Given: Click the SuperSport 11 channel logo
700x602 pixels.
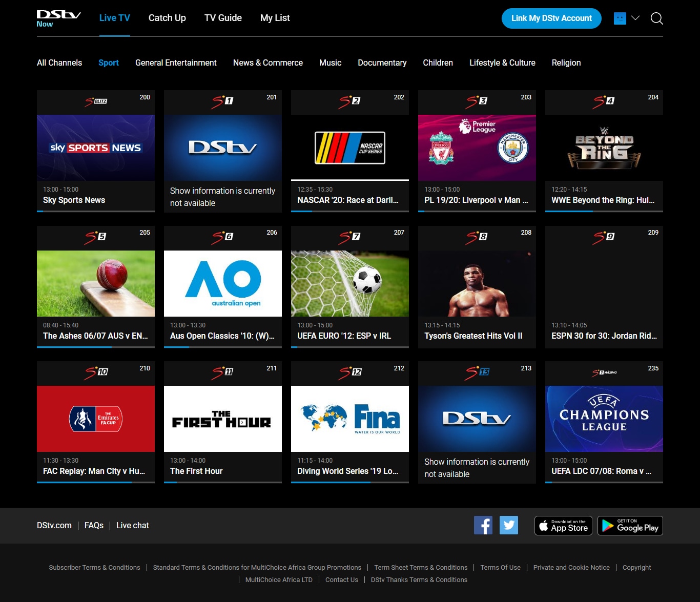Looking at the screenshot, I should point(222,372).
